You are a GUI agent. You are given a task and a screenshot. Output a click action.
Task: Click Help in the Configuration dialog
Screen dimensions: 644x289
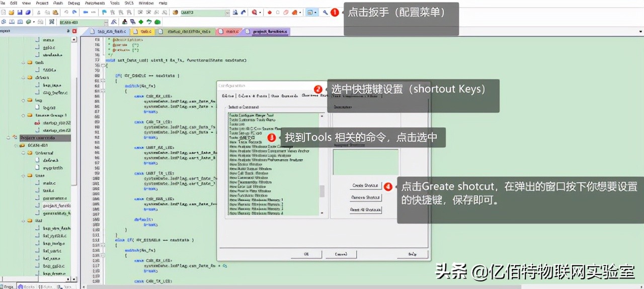pos(414,254)
